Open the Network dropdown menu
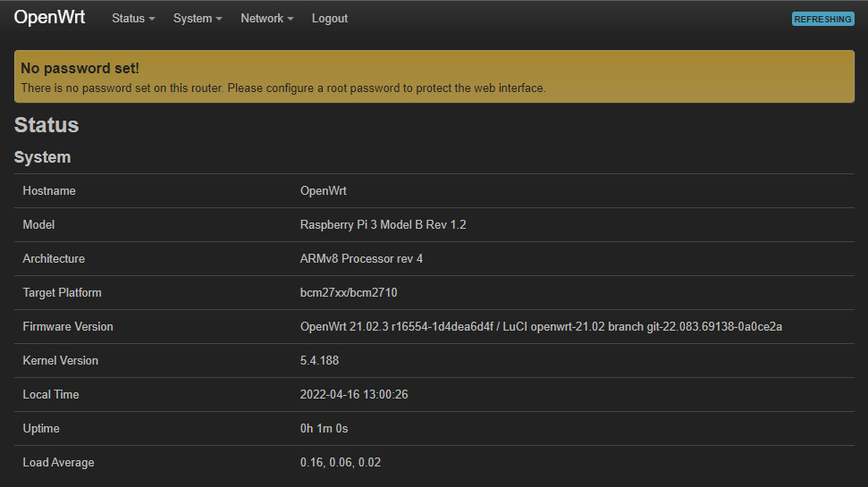 266,18
